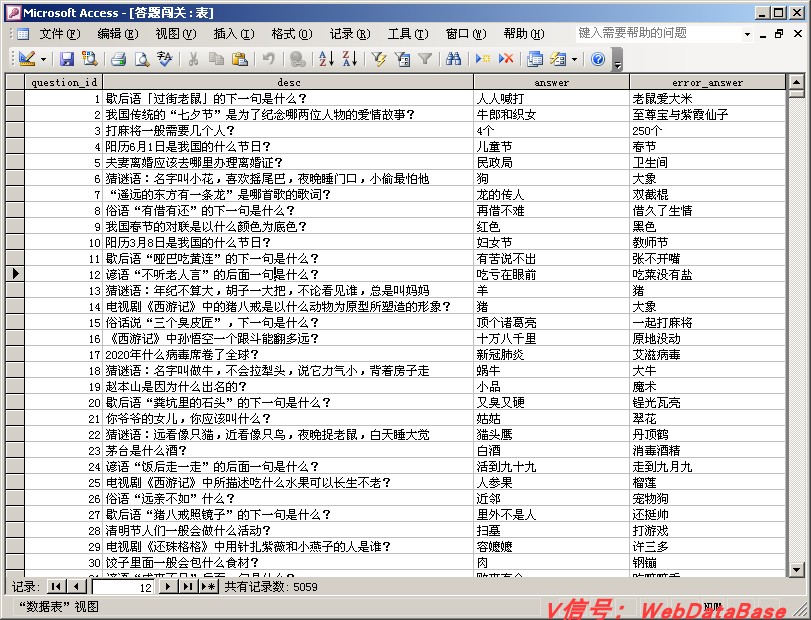Click the help question input box
811x620 pixels.
pyautogui.click(x=658, y=34)
